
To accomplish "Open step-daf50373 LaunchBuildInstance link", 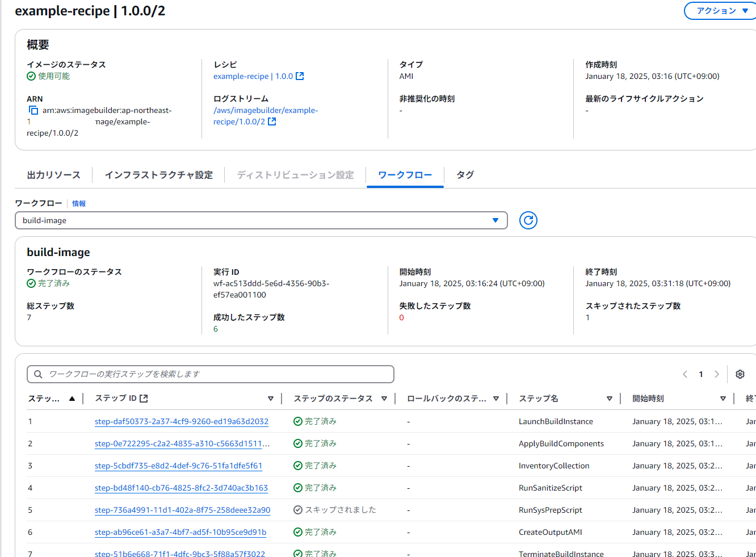I will (181, 421).
